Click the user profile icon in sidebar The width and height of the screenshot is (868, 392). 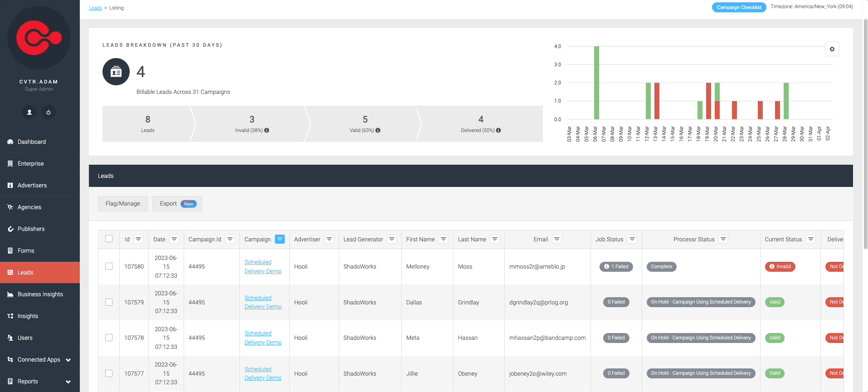(x=29, y=112)
